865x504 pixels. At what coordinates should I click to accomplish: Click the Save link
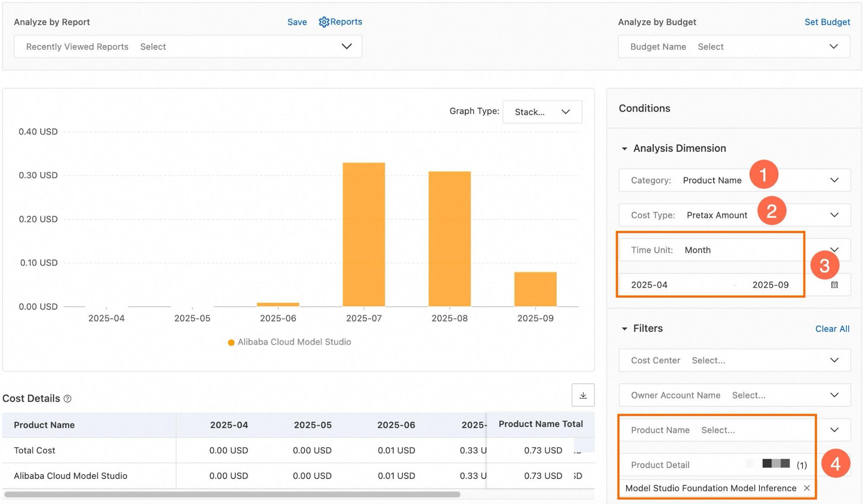[297, 22]
